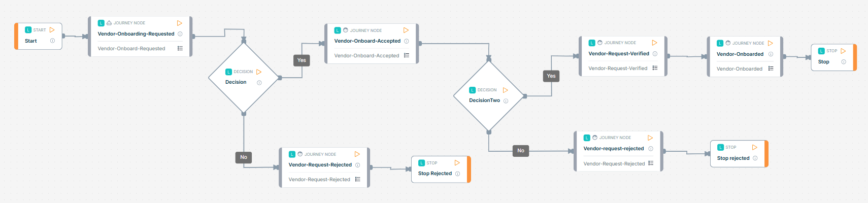The image size is (868, 203).
Task: Open info icon next to Vendor-Request-Verified
Action: (655, 54)
